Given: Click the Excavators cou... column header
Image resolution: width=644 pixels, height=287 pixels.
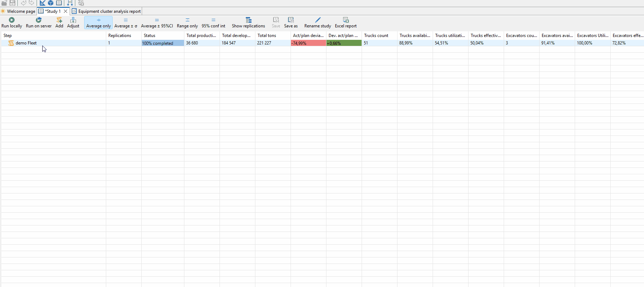Looking at the screenshot, I should click(521, 36).
